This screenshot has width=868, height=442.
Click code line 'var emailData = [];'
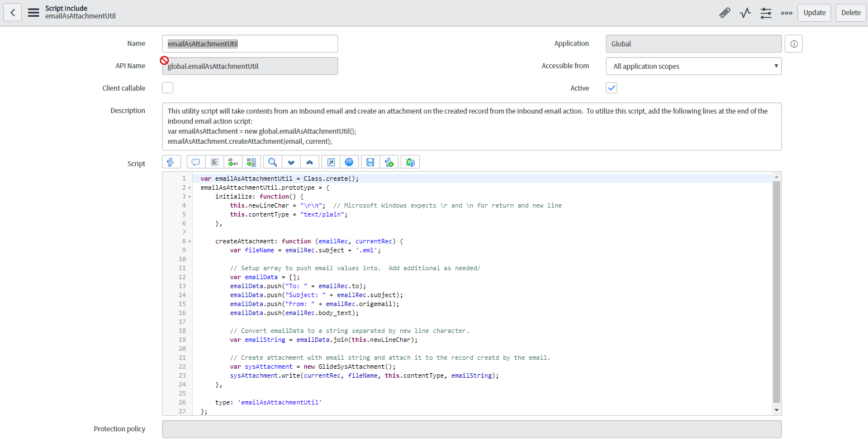tap(264, 277)
